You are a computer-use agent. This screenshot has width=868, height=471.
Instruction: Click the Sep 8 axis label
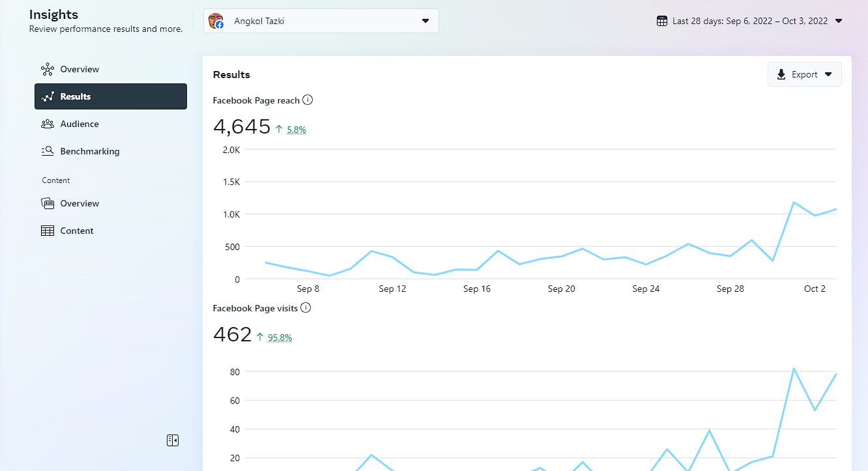(308, 289)
